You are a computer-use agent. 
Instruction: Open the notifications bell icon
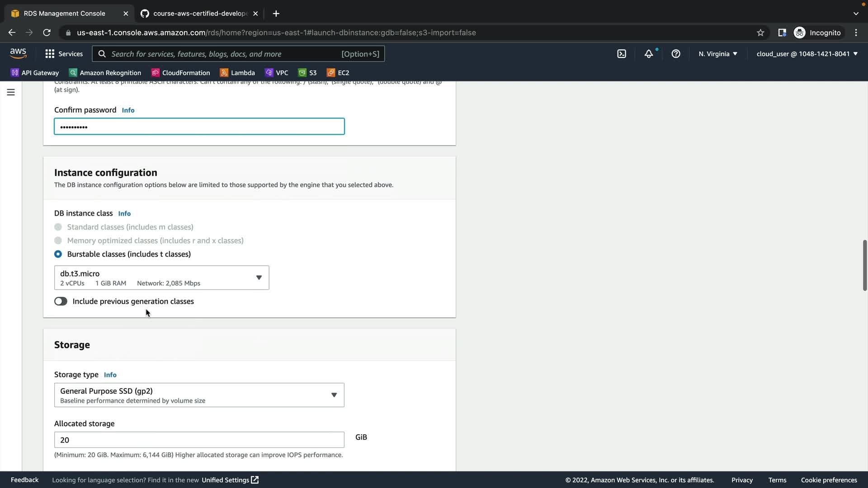(x=649, y=54)
